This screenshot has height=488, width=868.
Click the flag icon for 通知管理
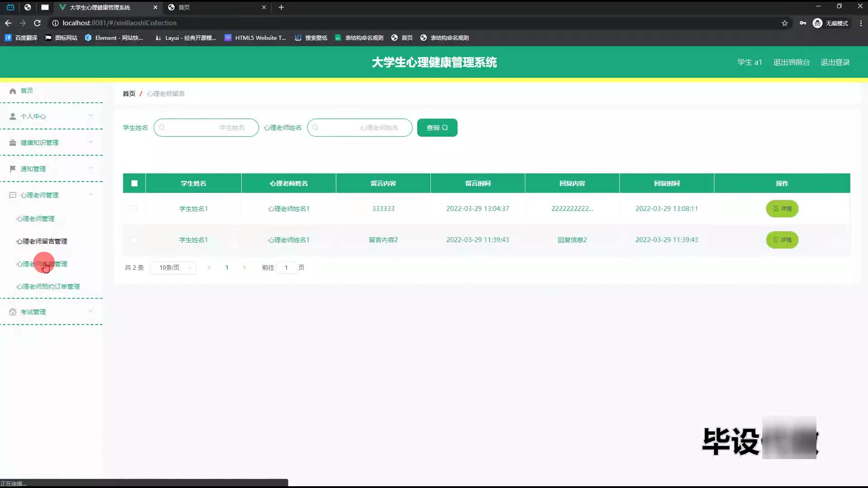coord(13,169)
